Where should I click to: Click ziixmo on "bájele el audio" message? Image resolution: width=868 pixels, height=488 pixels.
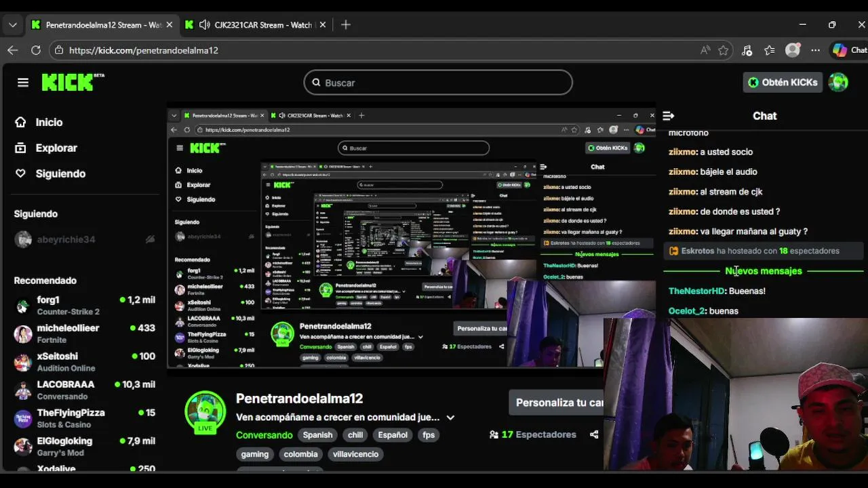click(x=683, y=171)
